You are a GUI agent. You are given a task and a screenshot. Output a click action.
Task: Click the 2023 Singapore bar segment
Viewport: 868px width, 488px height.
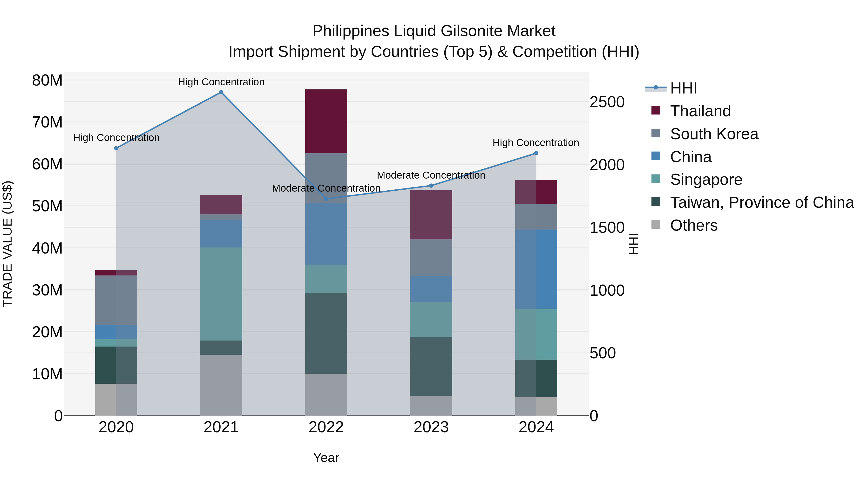431,320
